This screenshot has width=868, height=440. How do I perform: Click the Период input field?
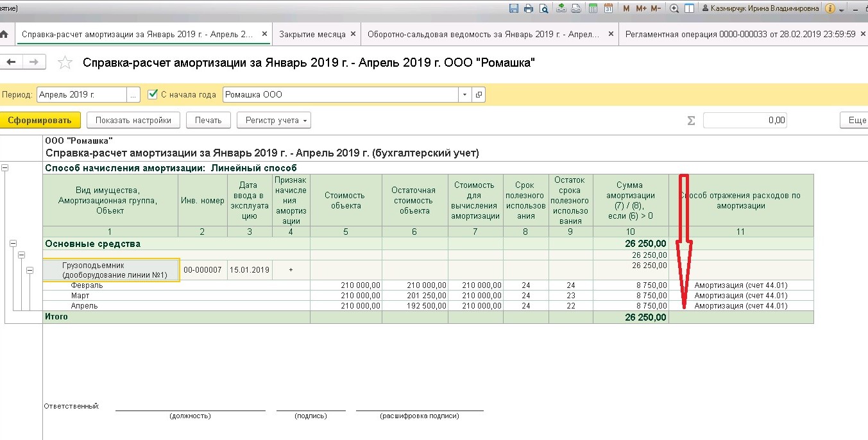[x=81, y=94]
